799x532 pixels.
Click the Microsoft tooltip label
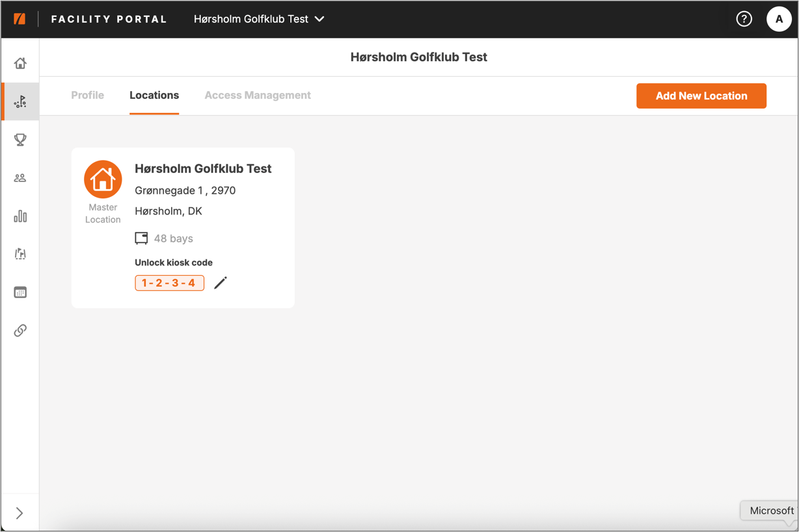(x=772, y=511)
